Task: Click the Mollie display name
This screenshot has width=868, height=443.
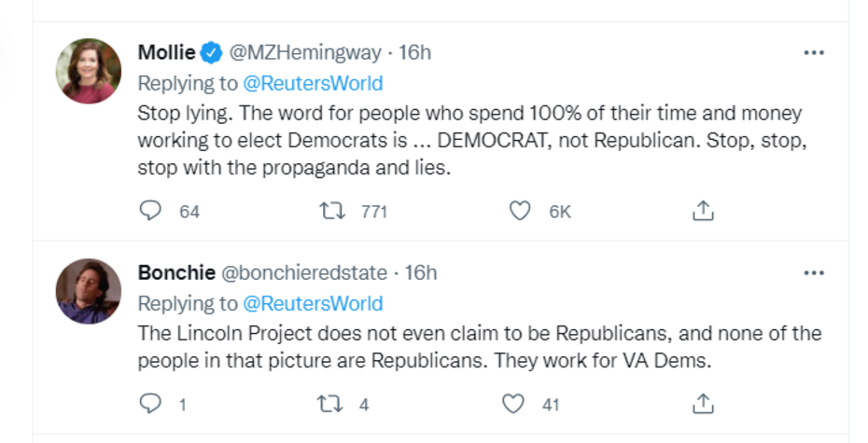Action: (x=166, y=53)
